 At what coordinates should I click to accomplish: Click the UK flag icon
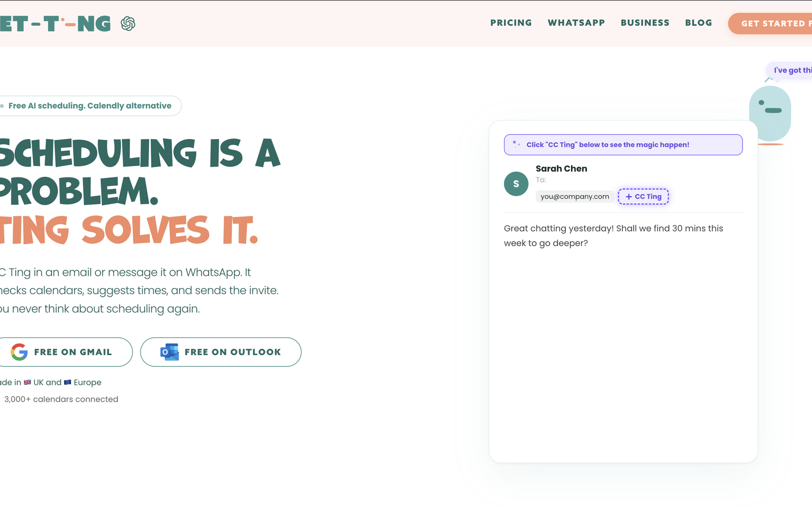(x=27, y=382)
